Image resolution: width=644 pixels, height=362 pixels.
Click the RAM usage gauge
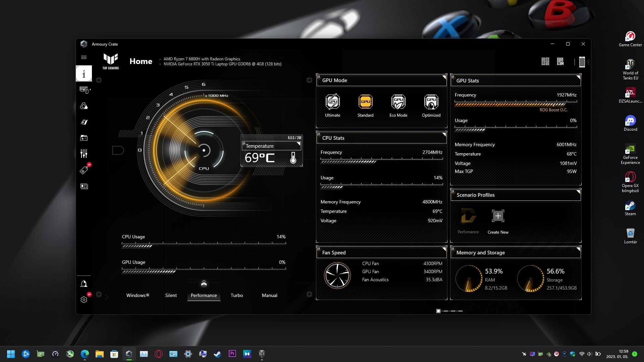tap(469, 279)
